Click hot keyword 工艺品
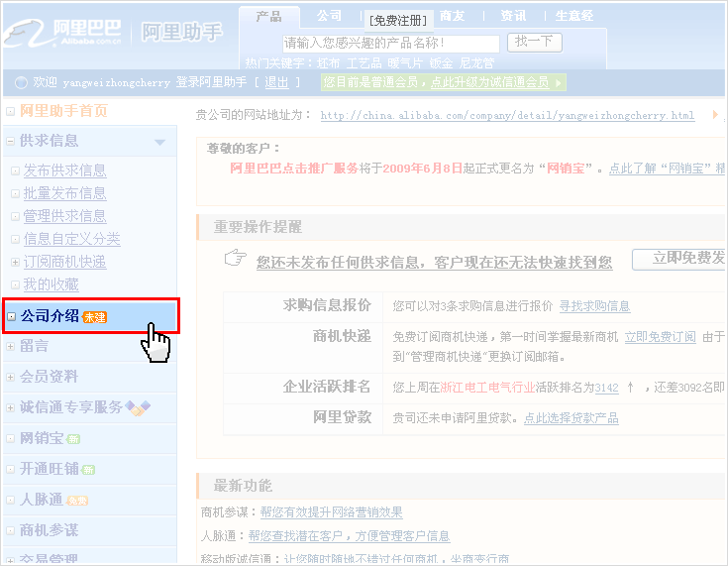728x566 pixels. 364,63
